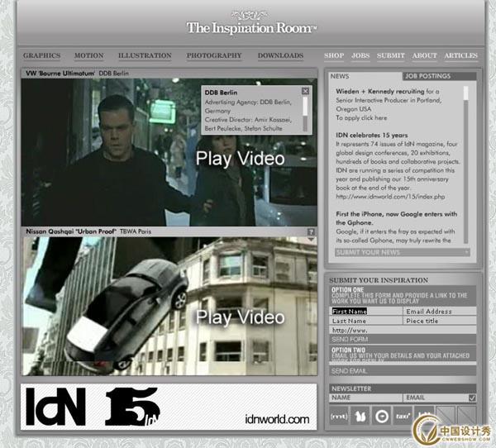This screenshot has width=496, height=448.
Task: Click the DDB Berlin popup scrollbar
Action: tap(305, 114)
